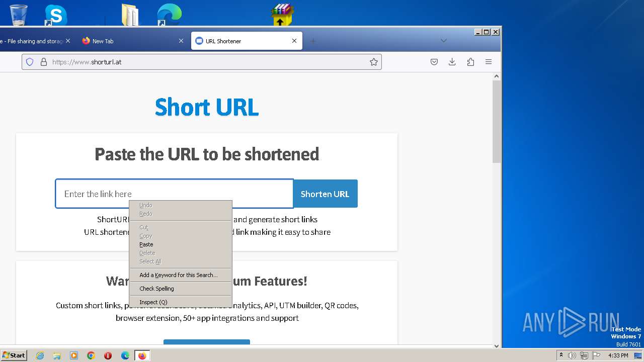Minimize the Firefox window
This screenshot has height=362, width=644.
coord(478,32)
